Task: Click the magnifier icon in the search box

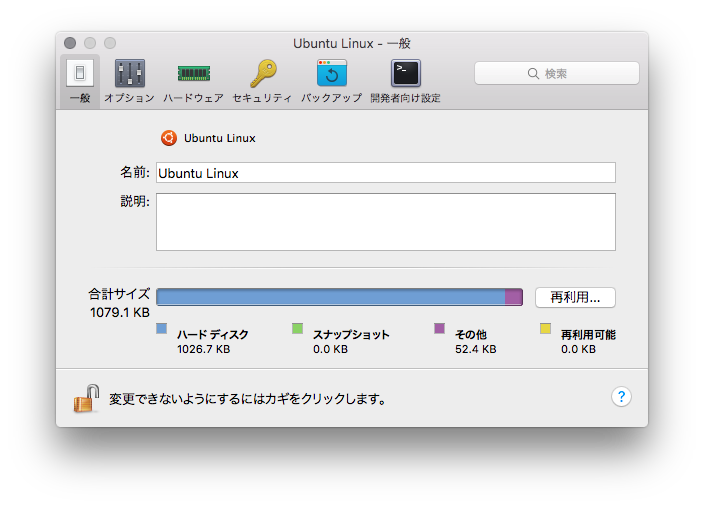Action: pos(533,73)
